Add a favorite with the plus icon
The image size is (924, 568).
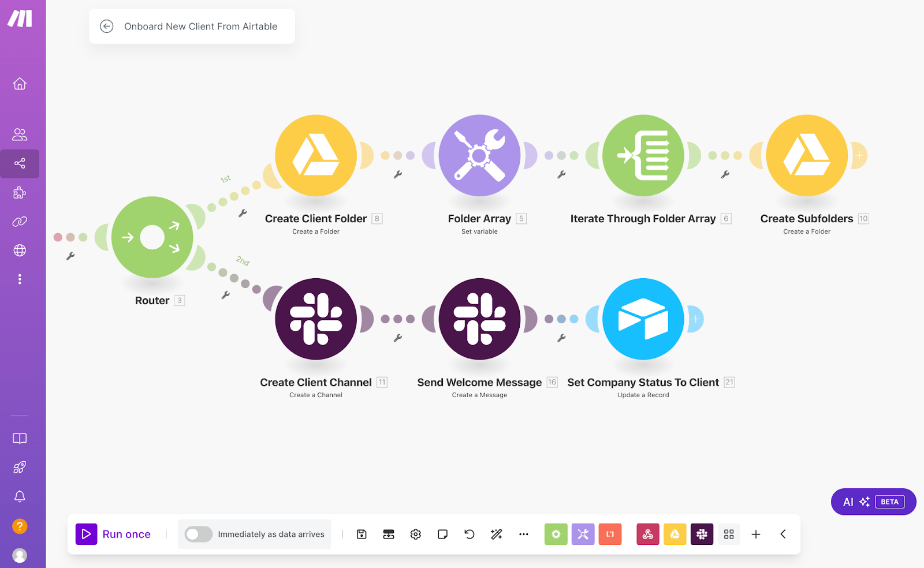pyautogui.click(x=756, y=535)
